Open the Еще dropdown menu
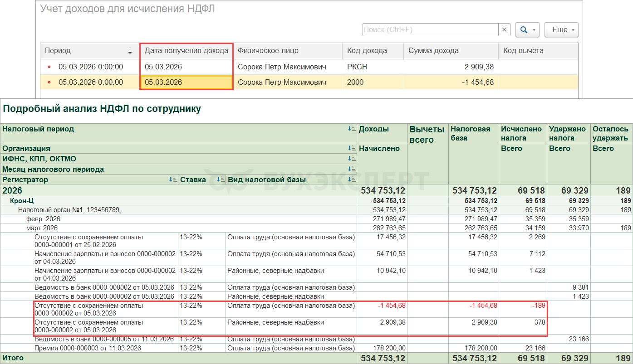Image resolution: width=633 pixels, height=364 pixels. 561,30
